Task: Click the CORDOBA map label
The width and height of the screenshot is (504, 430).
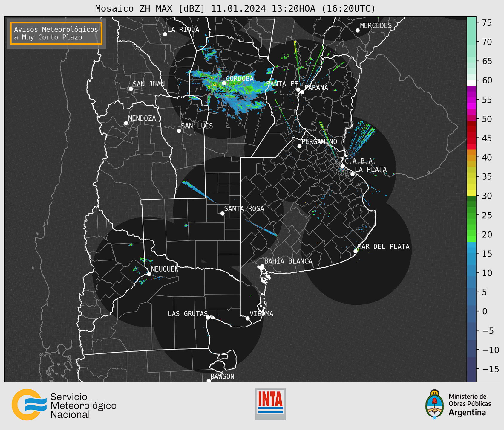Action: point(240,79)
